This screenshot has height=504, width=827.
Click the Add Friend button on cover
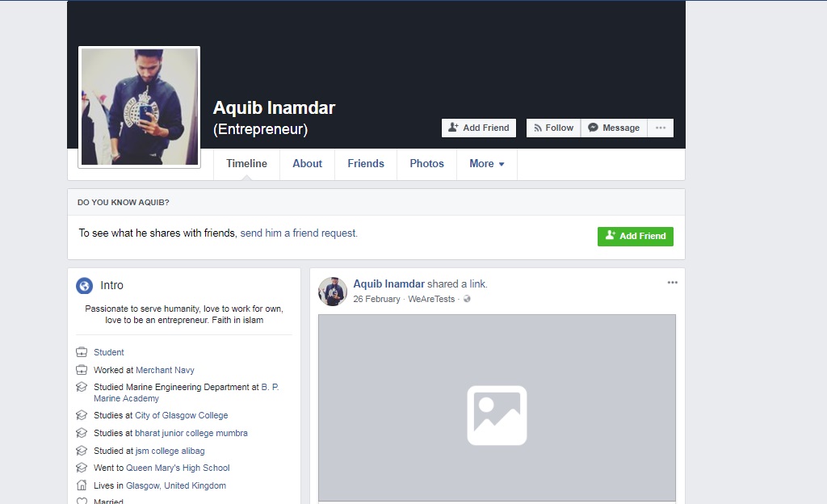[478, 128]
